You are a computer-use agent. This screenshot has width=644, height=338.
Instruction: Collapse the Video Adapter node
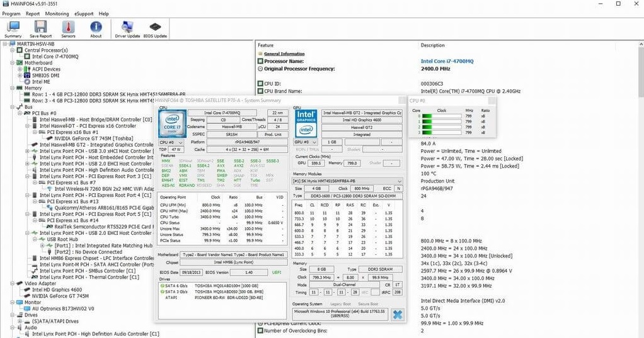(13, 283)
